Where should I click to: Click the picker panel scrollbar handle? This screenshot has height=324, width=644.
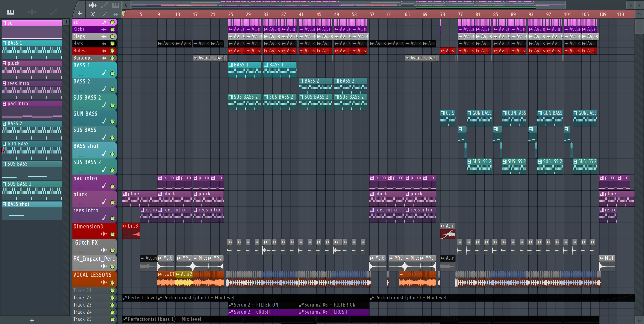click(66, 22)
